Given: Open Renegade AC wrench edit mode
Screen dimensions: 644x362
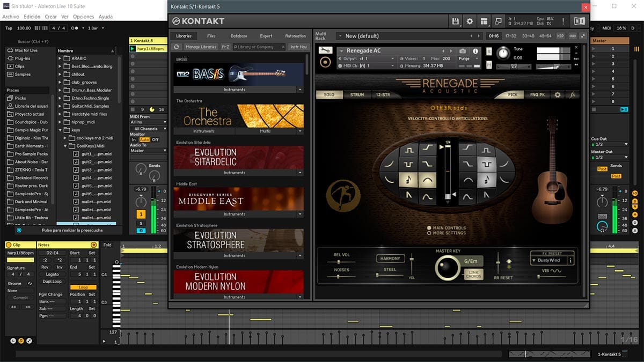Looking at the screenshot, I should (x=325, y=50).
